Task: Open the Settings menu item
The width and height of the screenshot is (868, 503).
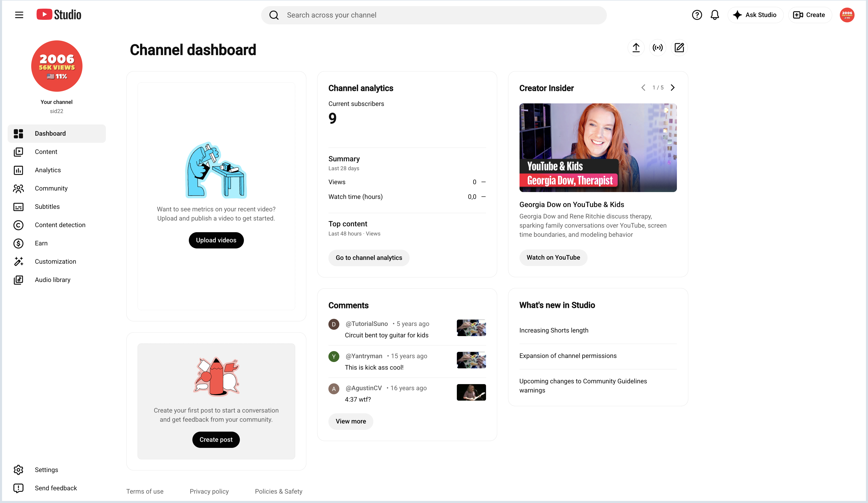Action: [57, 469]
